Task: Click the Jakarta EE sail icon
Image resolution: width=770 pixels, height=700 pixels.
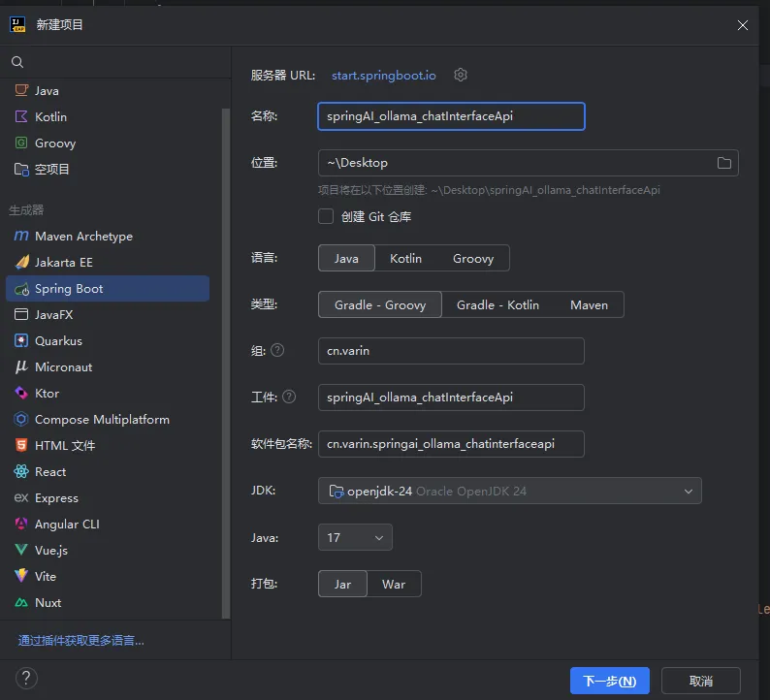Action: [21, 262]
